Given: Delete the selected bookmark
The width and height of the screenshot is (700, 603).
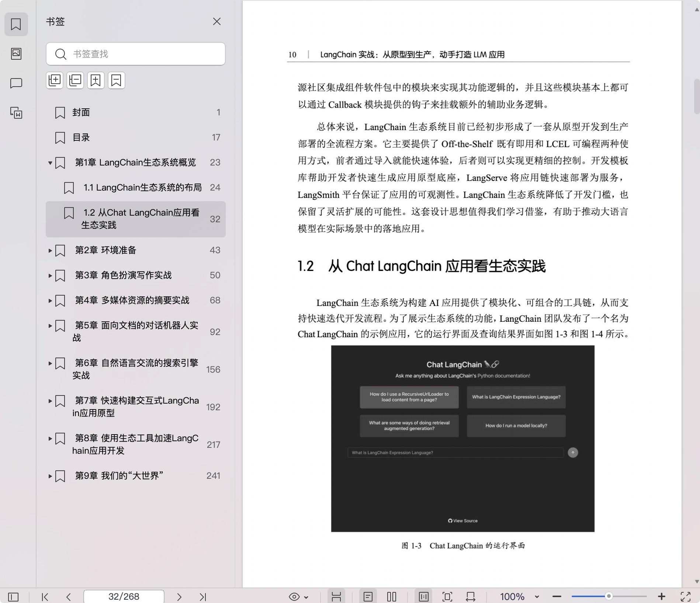Looking at the screenshot, I should click(x=117, y=80).
